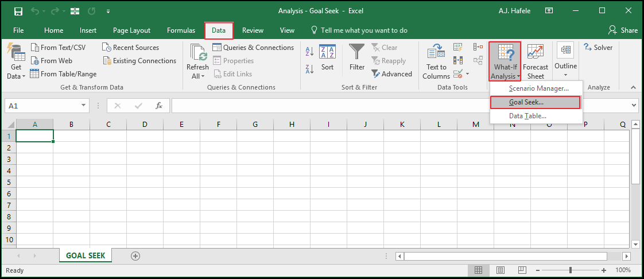Click the Name Box showing A1
Viewport: 644px width, 279px height.
click(x=41, y=106)
